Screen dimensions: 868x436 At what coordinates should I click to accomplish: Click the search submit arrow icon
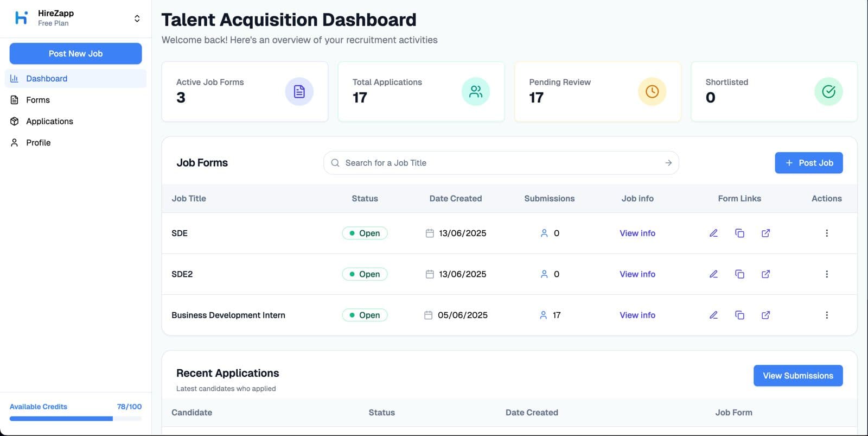668,163
